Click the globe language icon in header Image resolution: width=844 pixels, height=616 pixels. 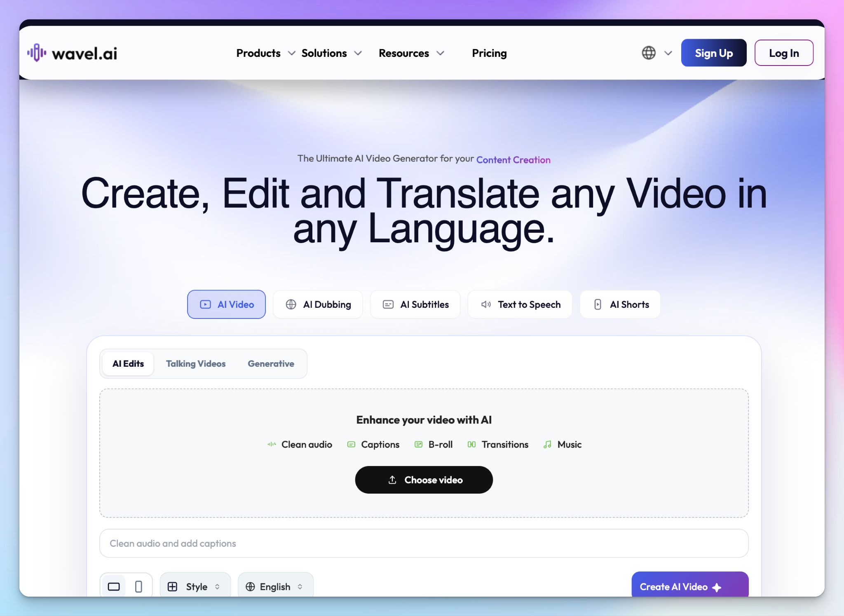[x=649, y=53]
